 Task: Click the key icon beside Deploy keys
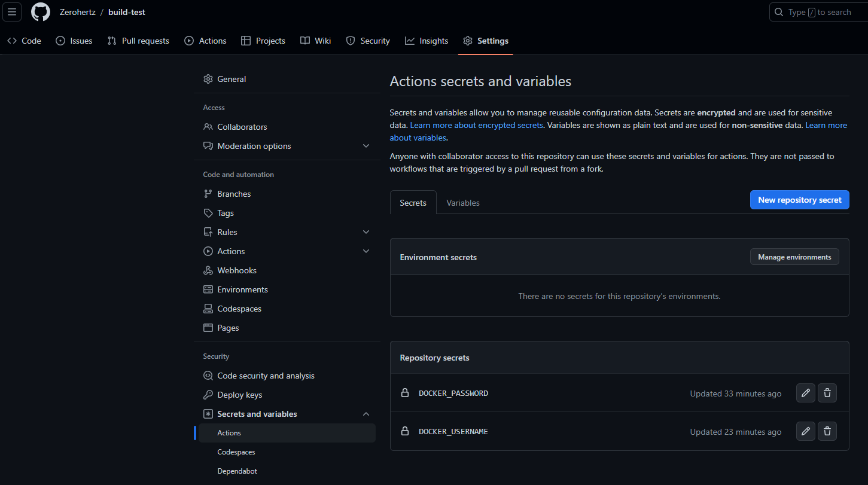point(208,395)
